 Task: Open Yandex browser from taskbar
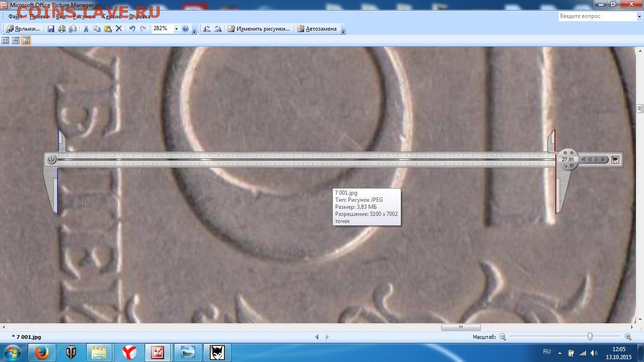pos(129,353)
